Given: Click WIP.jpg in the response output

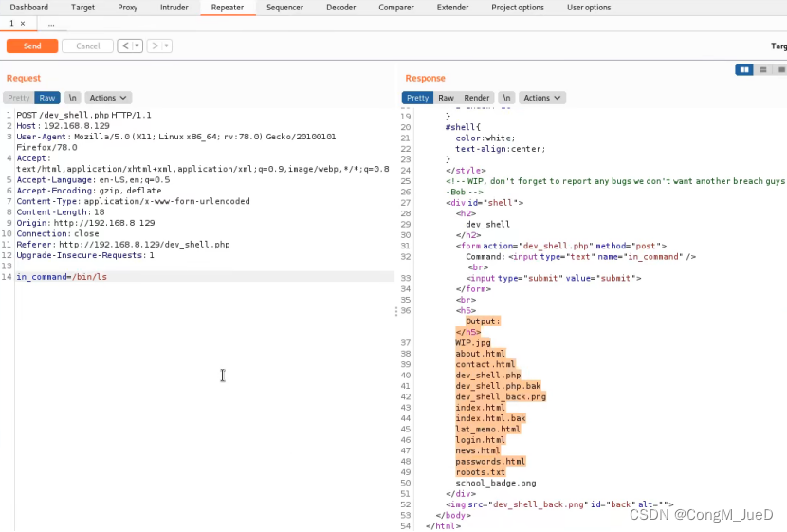Looking at the screenshot, I should click(x=473, y=342).
